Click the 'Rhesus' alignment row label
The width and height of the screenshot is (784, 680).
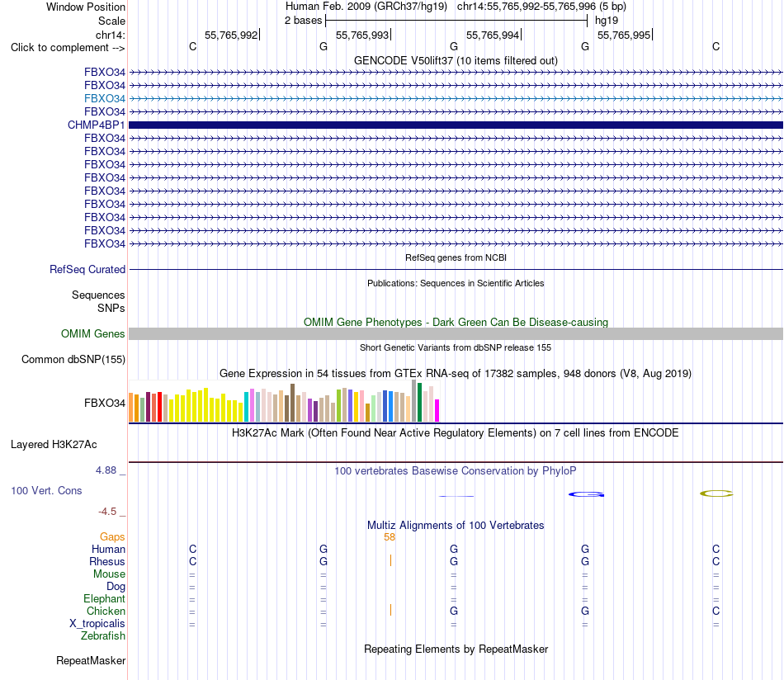[x=107, y=561]
